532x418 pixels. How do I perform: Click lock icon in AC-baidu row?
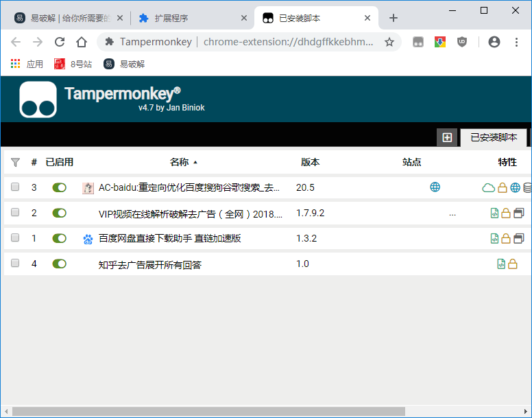point(503,187)
